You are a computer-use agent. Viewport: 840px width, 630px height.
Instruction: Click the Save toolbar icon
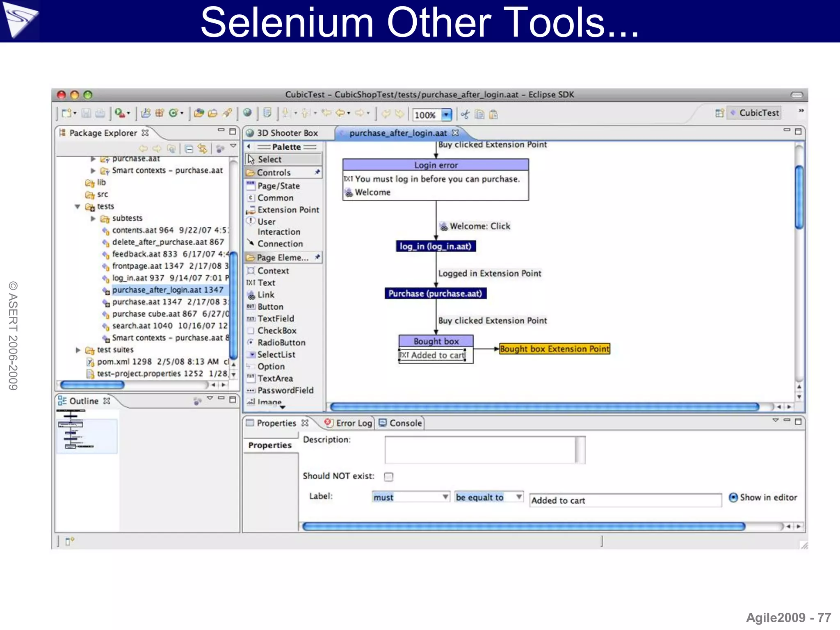(x=86, y=113)
